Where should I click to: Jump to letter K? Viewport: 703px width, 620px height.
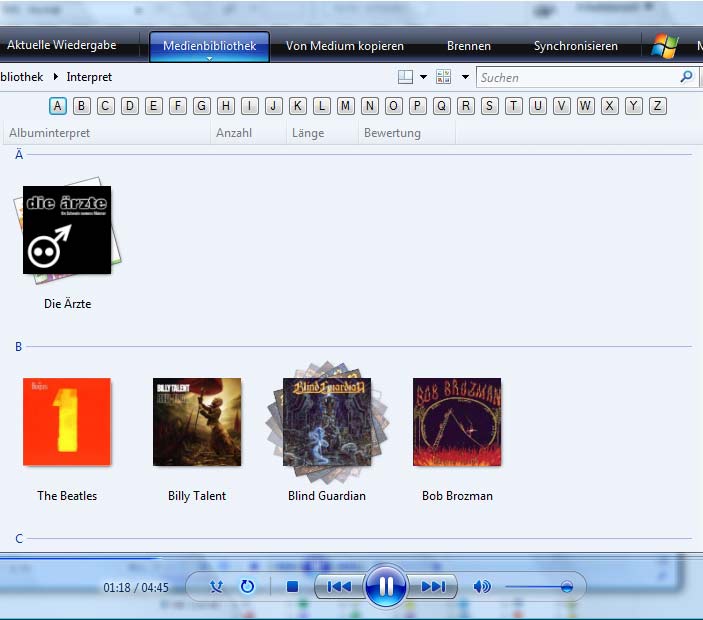click(x=298, y=106)
